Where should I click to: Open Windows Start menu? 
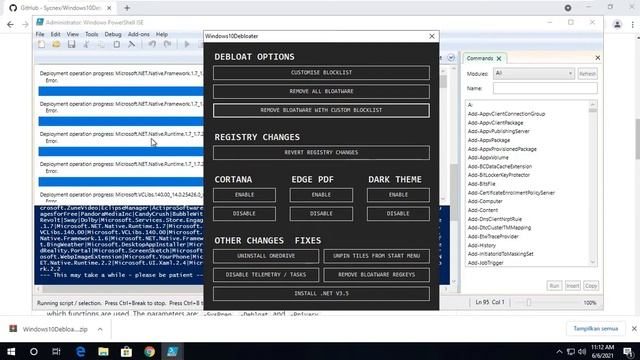[11, 351]
